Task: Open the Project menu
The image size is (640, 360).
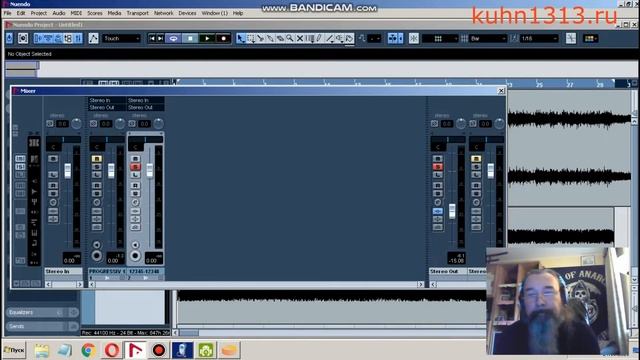Action: click(x=39, y=13)
